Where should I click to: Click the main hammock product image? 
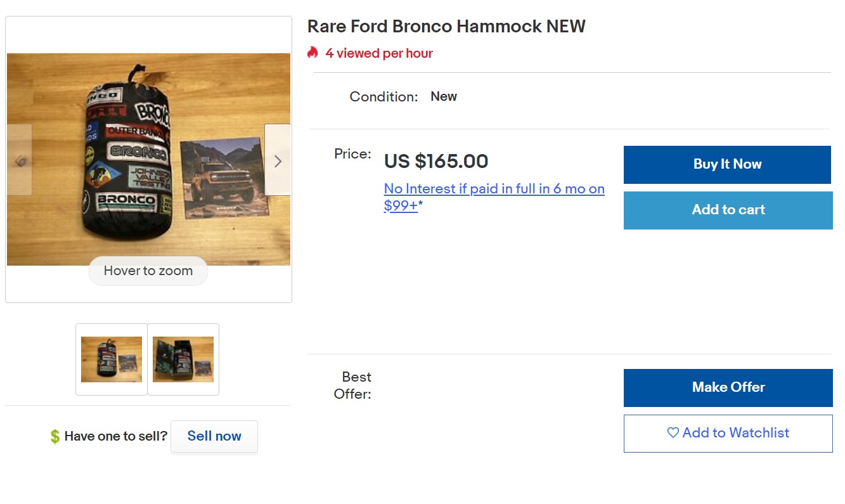coord(148,158)
